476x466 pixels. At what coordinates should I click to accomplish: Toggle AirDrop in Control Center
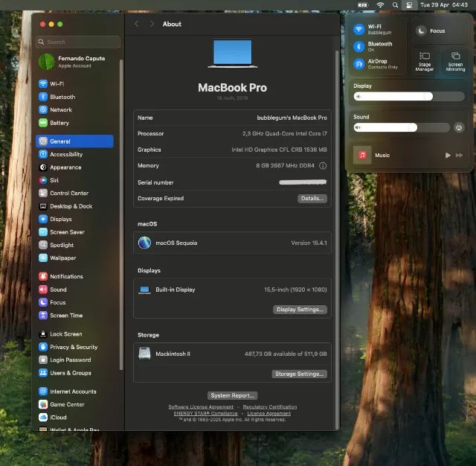pos(358,64)
